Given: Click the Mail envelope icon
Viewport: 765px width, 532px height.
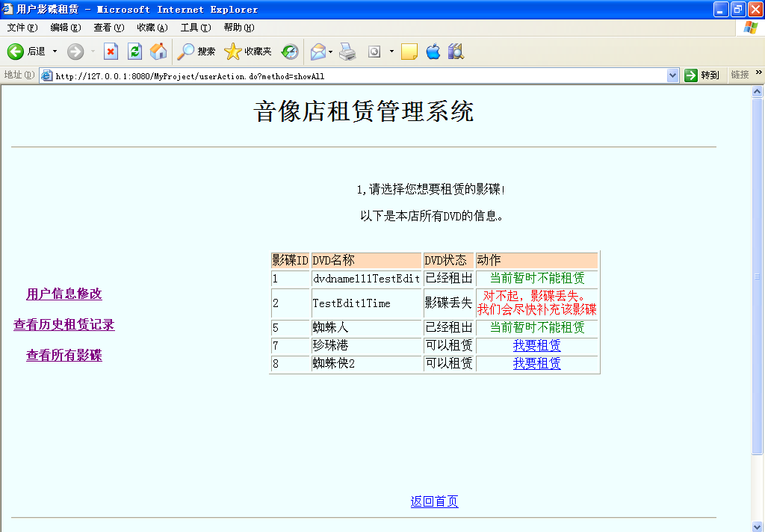Looking at the screenshot, I should pyautogui.click(x=318, y=52).
